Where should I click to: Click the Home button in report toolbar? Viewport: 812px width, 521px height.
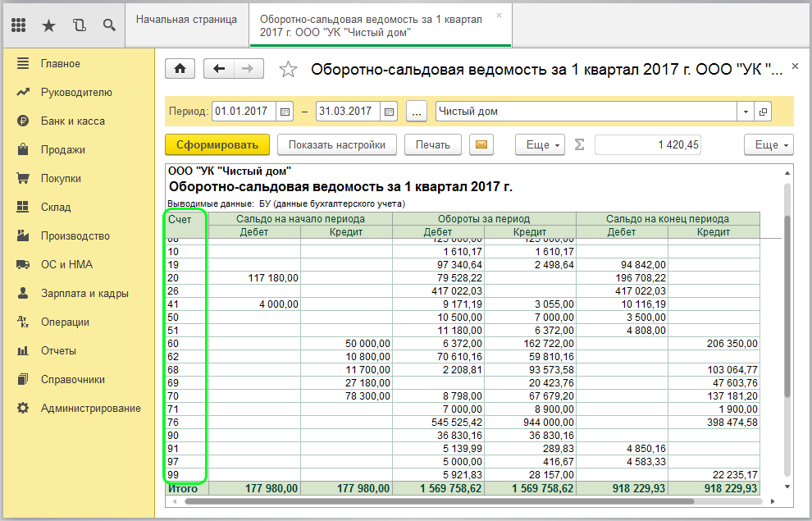[x=180, y=69]
